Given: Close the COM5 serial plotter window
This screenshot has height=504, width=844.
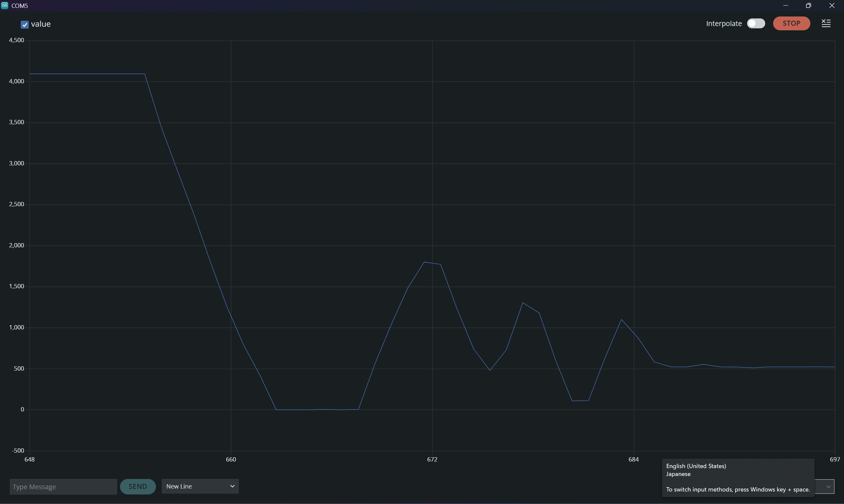Looking at the screenshot, I should point(831,5).
